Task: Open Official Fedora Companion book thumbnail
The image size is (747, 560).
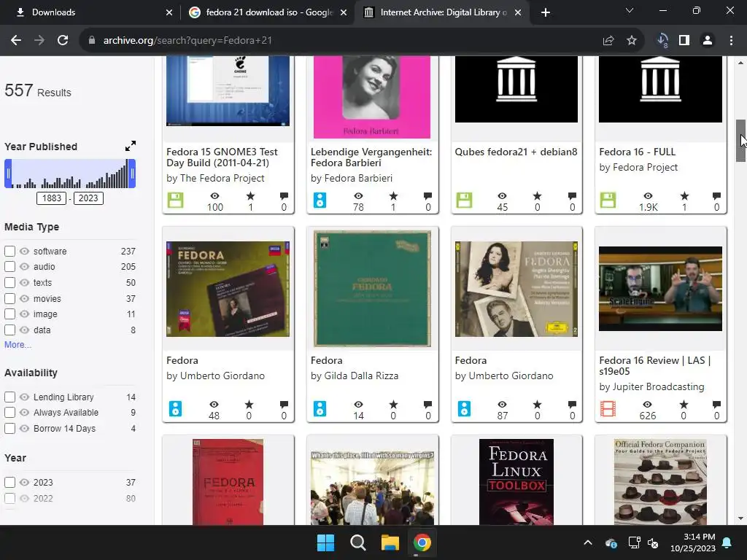Action: tap(660, 481)
